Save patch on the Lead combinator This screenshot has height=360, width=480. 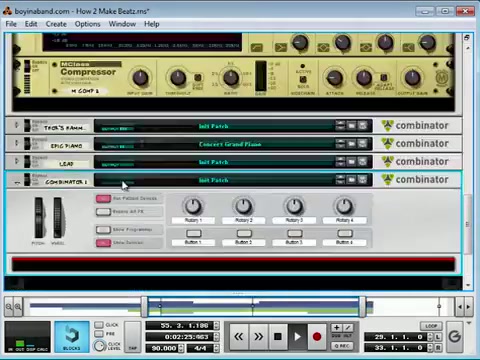point(362,162)
